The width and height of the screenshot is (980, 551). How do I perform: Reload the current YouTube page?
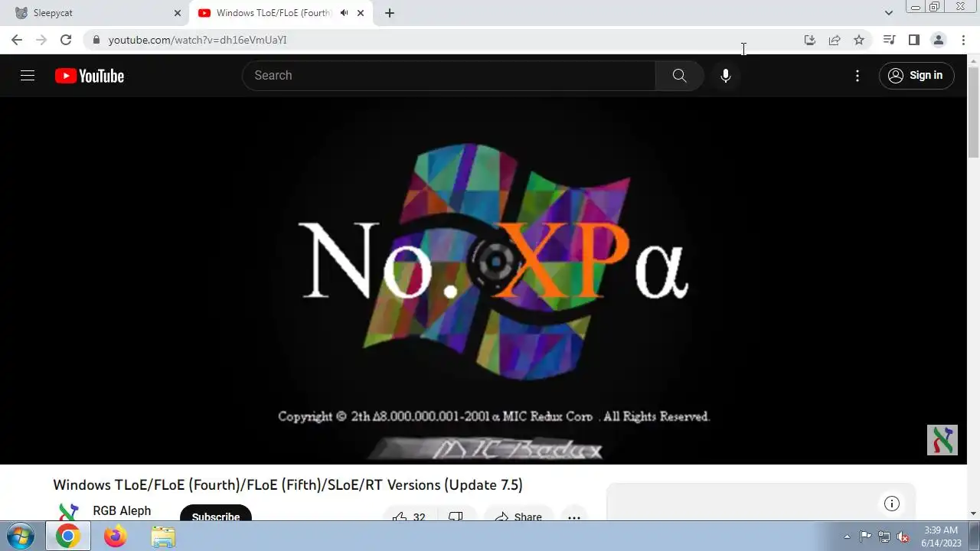pos(66,40)
